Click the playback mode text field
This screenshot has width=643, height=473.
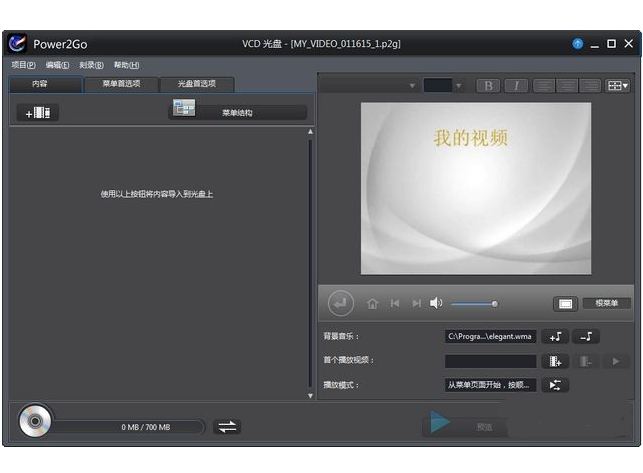pyautogui.click(x=490, y=385)
